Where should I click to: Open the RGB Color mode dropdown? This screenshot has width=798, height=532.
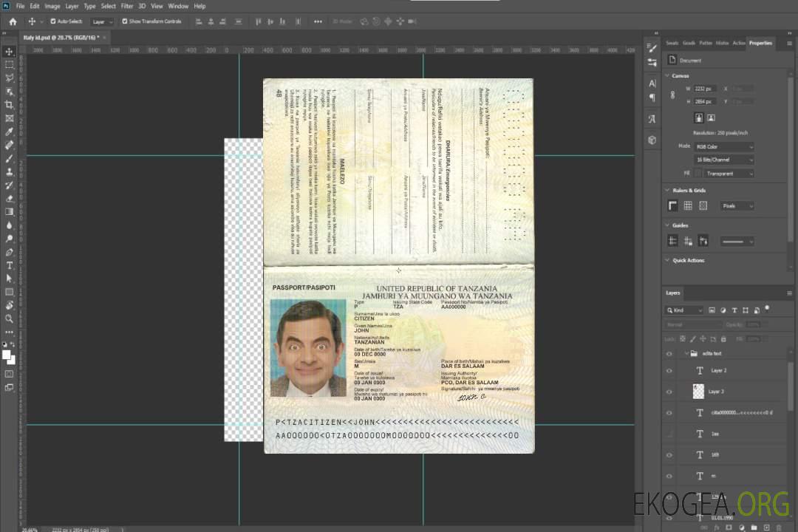tap(723, 146)
